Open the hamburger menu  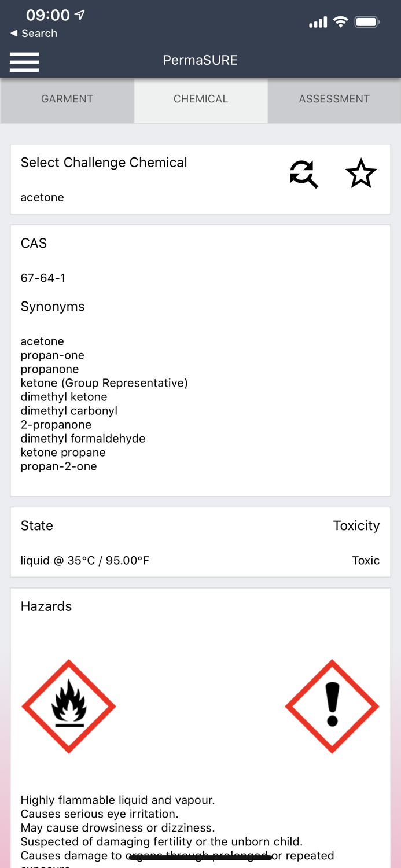click(x=24, y=62)
